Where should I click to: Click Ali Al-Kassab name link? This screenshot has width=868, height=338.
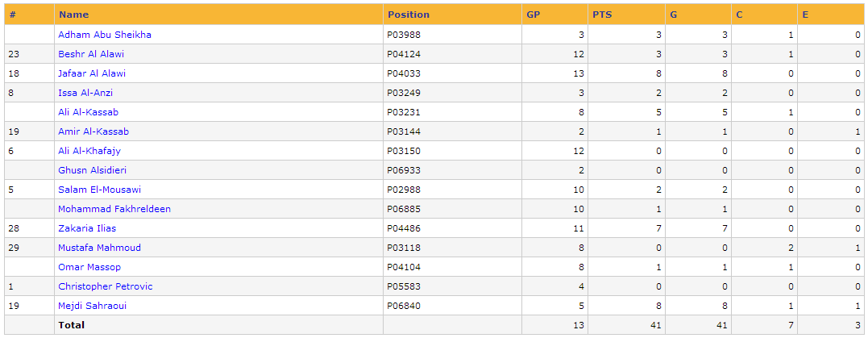(x=88, y=112)
